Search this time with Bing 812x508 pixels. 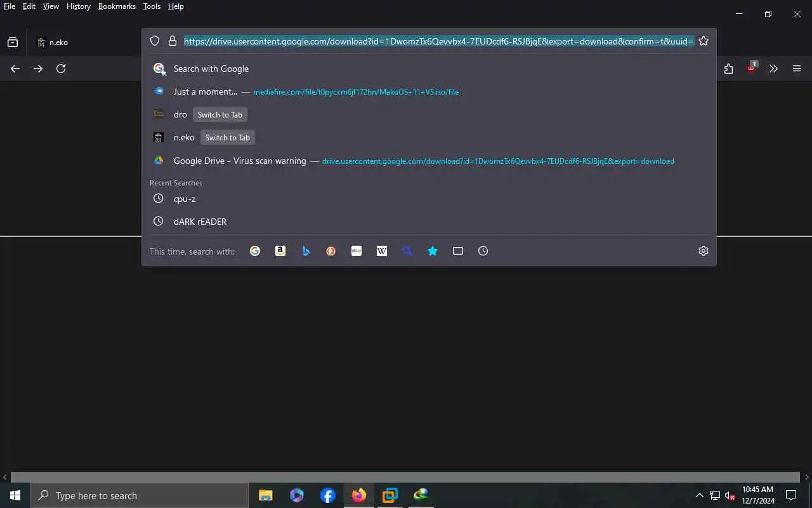(x=306, y=251)
